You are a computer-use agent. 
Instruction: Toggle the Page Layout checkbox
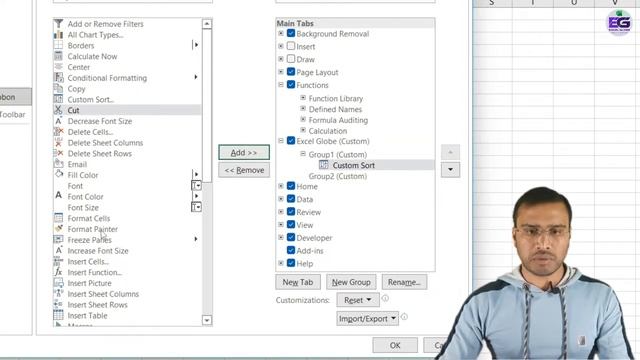291,72
